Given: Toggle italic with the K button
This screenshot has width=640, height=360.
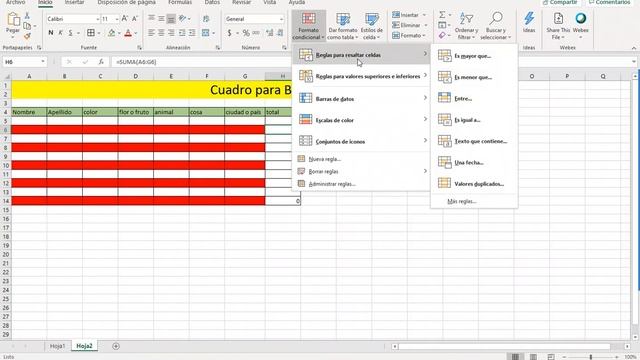Looking at the screenshot, I should tap(60, 33).
